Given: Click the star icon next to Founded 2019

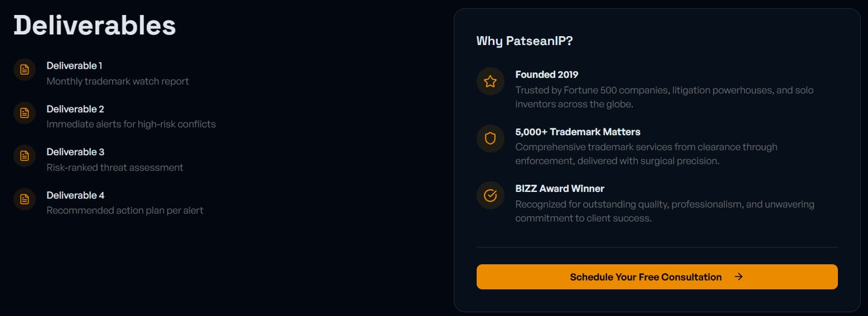Looking at the screenshot, I should pos(490,81).
